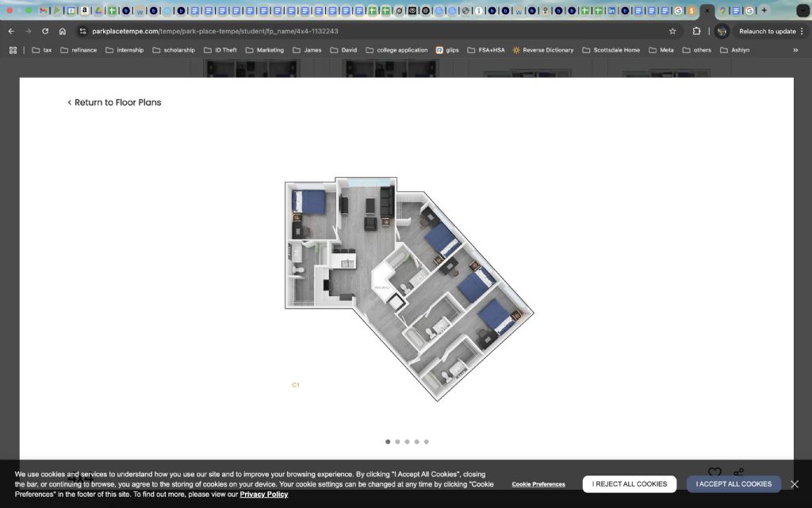Select the last carousel dot

427,441
